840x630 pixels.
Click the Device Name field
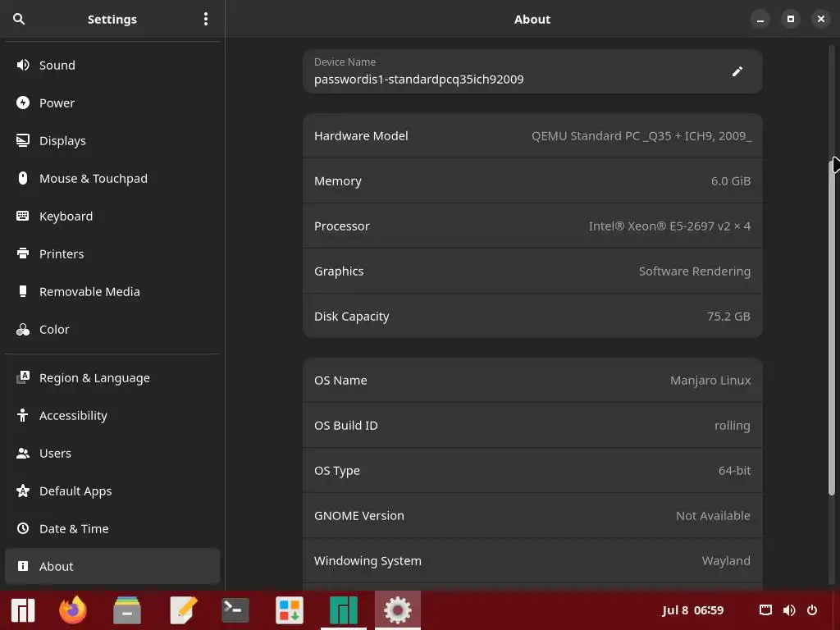pos(532,71)
